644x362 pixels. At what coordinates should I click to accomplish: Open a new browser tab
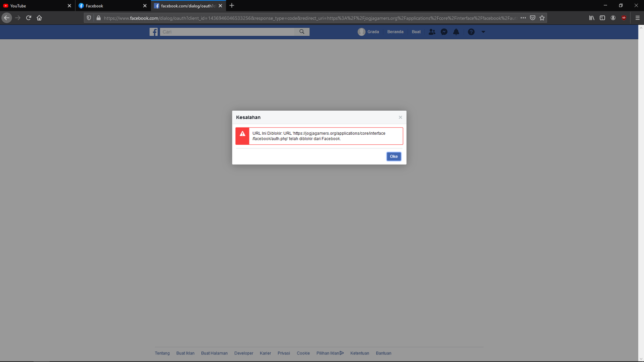[x=231, y=6]
